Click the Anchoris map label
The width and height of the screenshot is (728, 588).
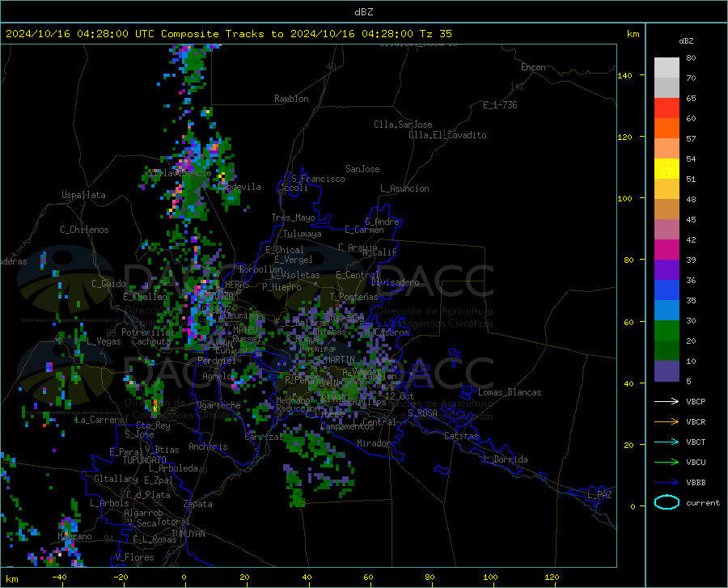coord(208,446)
